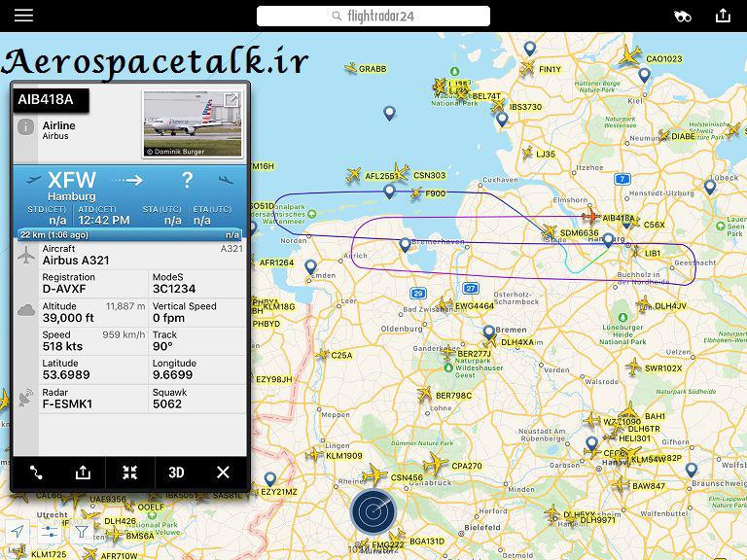Open the aircraft photo thumbnail
This screenshot has height=560, width=747.
pyautogui.click(x=193, y=124)
